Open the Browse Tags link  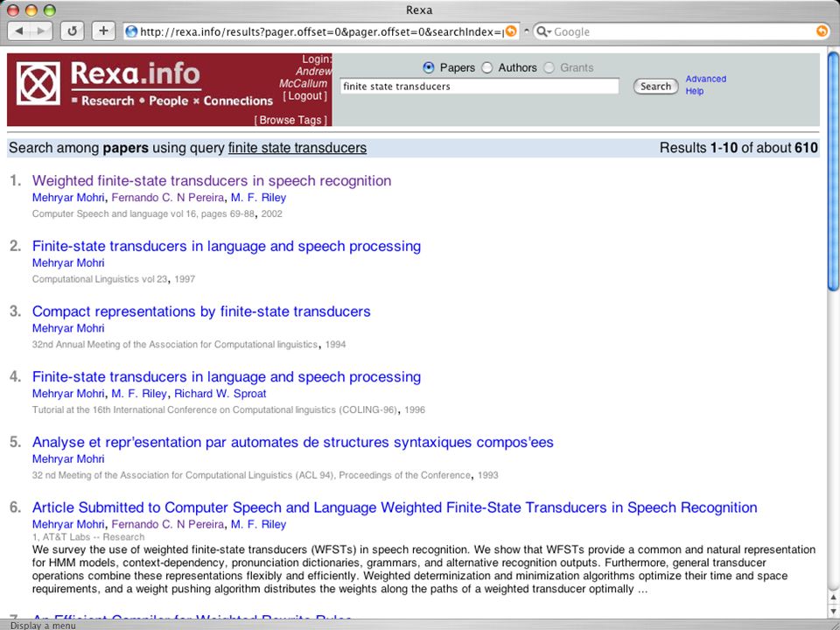click(x=290, y=120)
